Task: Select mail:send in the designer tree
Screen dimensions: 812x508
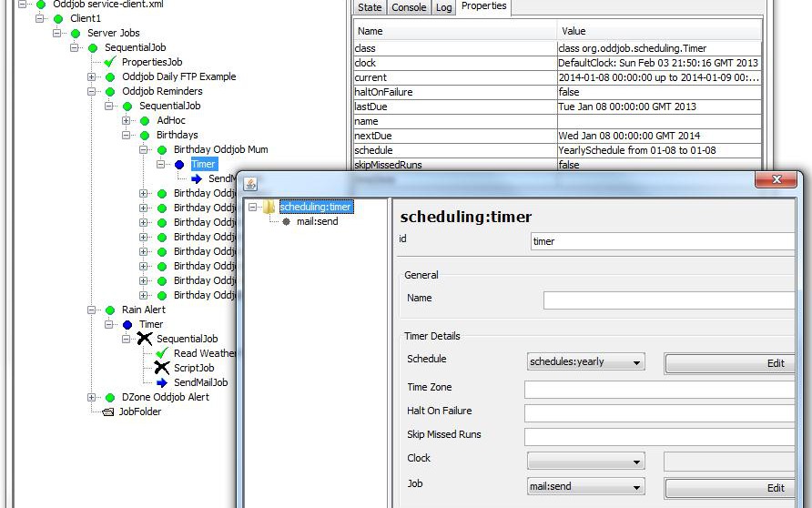Action: [317, 221]
